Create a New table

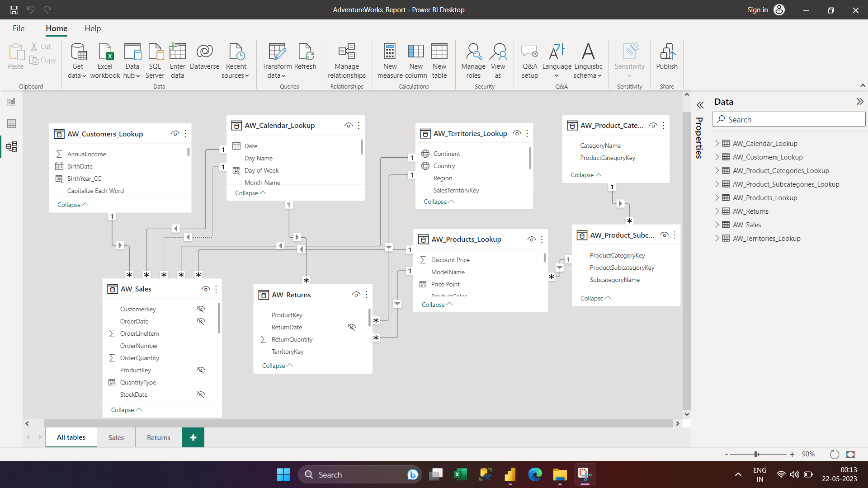tap(439, 61)
